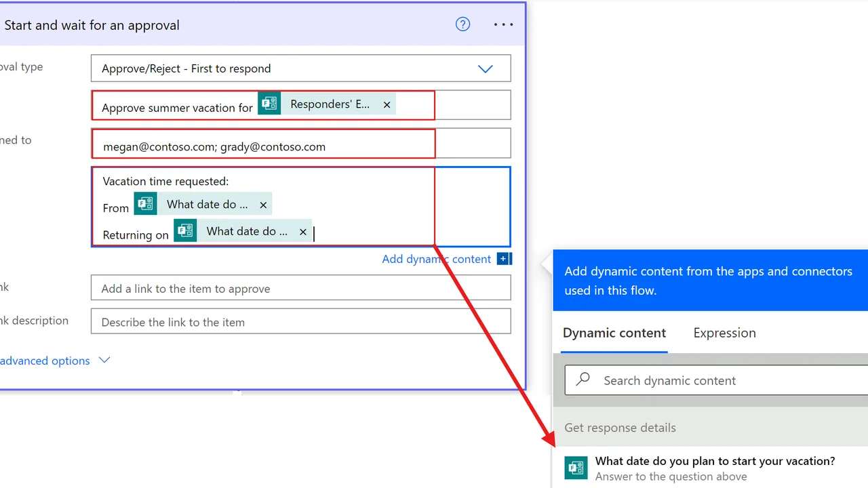Switch to the Dynamic content tab

point(614,333)
